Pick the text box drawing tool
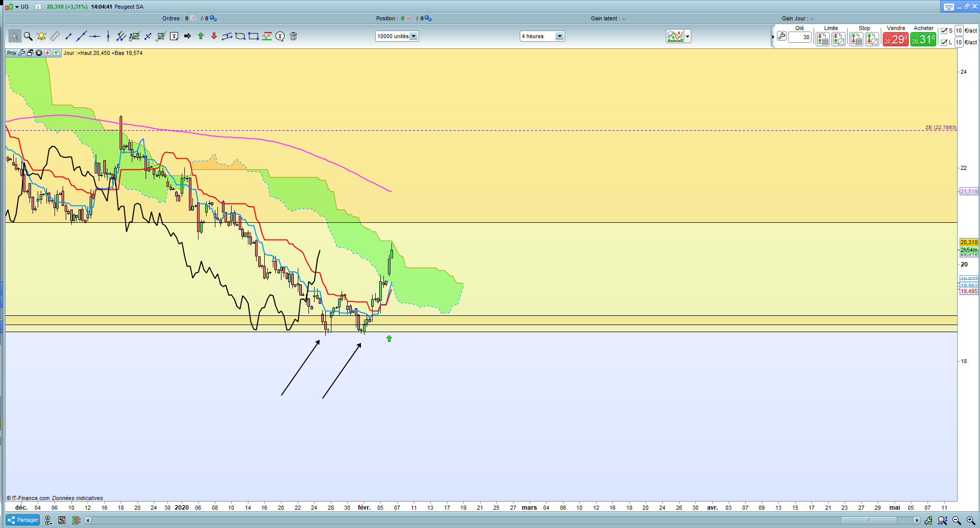Image resolution: width=980 pixels, height=528 pixels. pyautogui.click(x=174, y=36)
